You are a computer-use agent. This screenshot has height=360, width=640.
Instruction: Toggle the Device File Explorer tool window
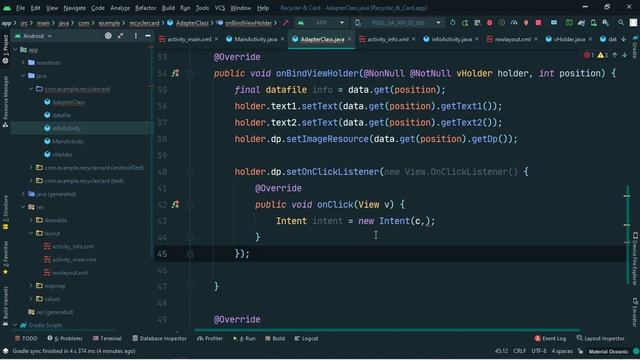(635, 258)
